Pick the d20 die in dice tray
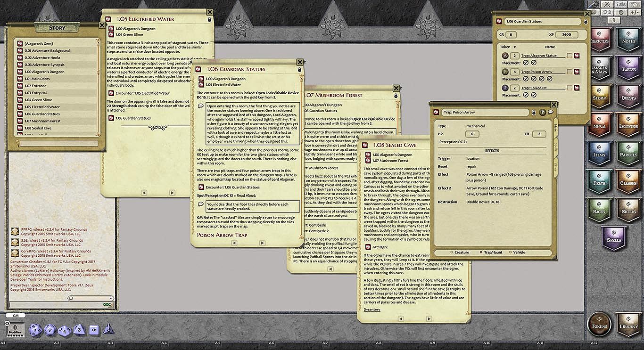 click(x=36, y=330)
